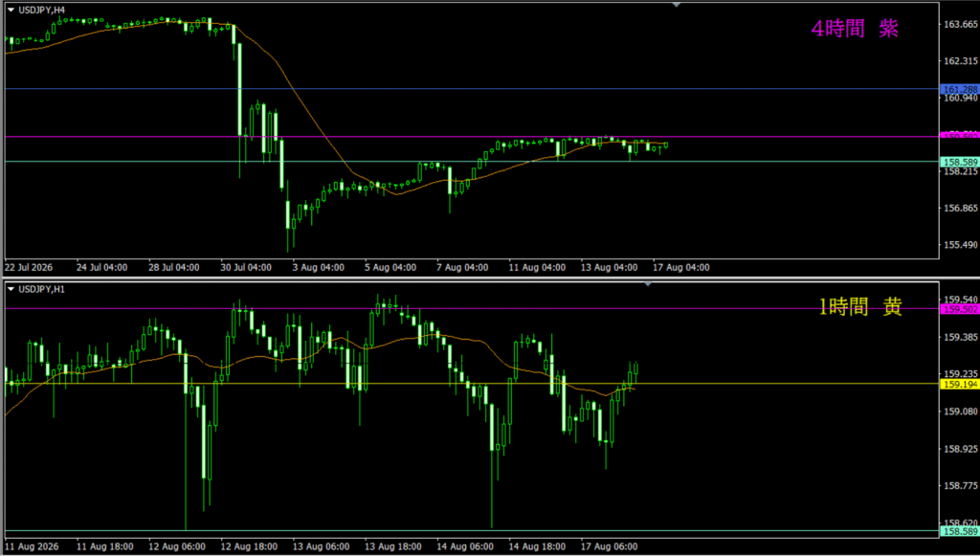The image size is (980, 556).
Task: Select the magenta horizontal line on H1 chart
Action: point(472,308)
